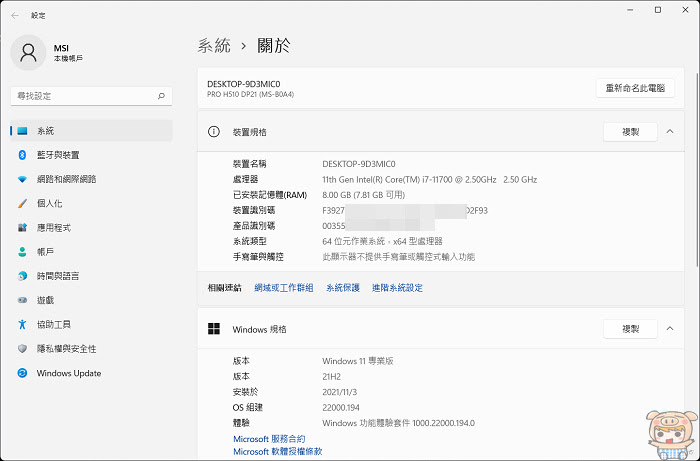
Task: Open the 網域或工作群組 link
Action: [284, 288]
